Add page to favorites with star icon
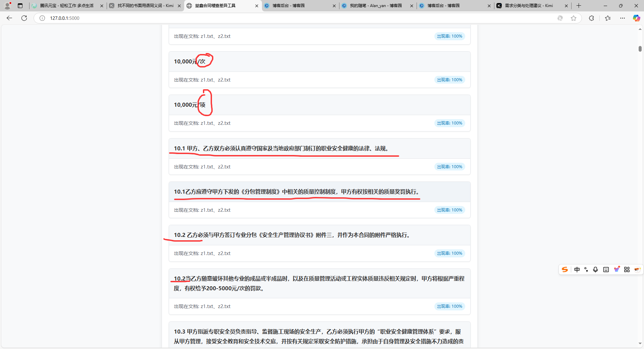The width and height of the screenshot is (644, 349). pos(574,18)
